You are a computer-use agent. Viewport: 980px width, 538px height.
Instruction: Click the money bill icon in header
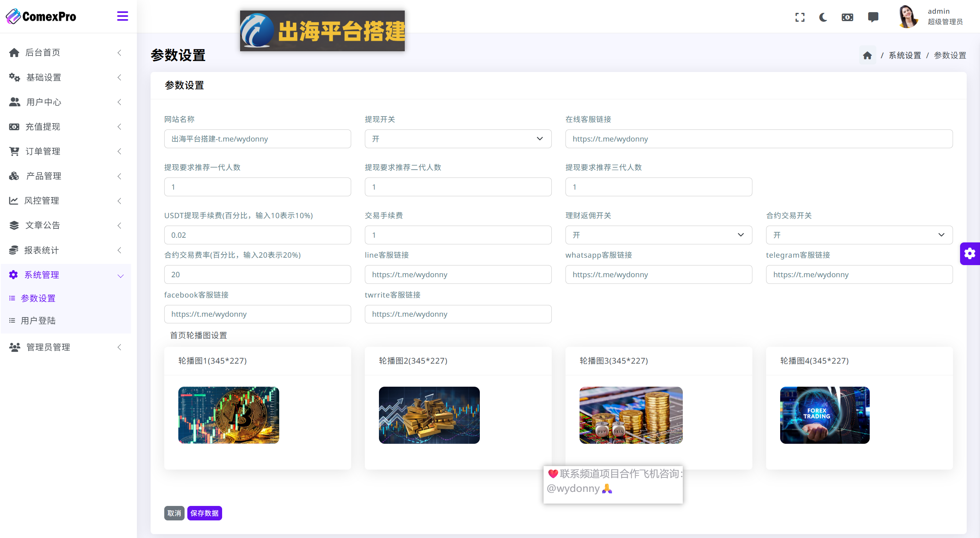(847, 17)
